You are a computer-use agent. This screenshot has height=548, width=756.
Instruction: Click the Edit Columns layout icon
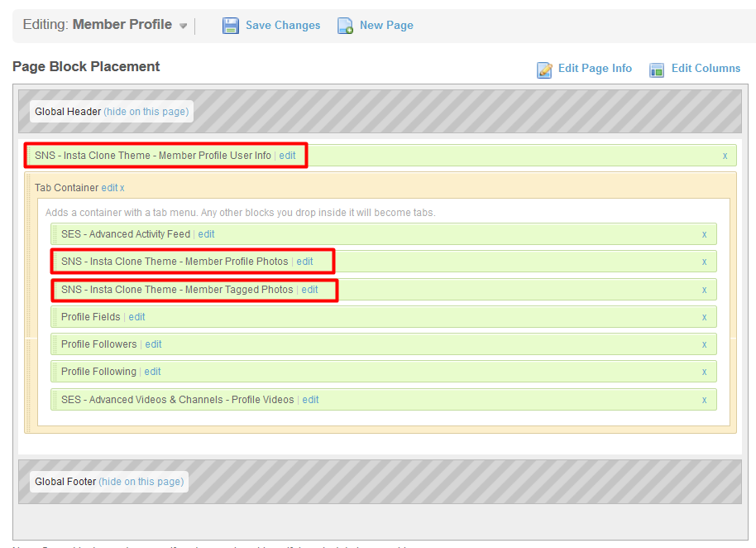(x=657, y=70)
